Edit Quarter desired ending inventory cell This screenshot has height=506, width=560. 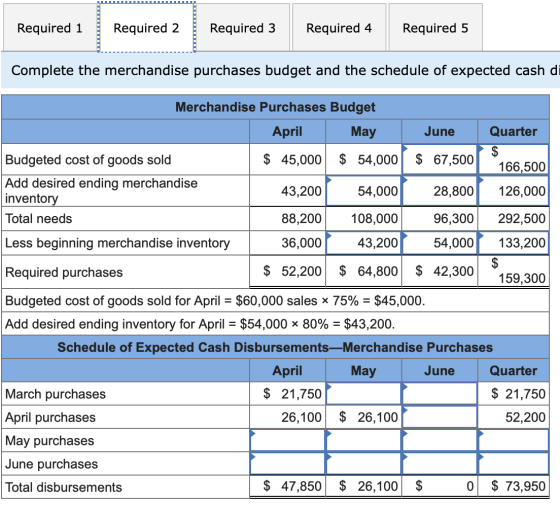coord(514,191)
